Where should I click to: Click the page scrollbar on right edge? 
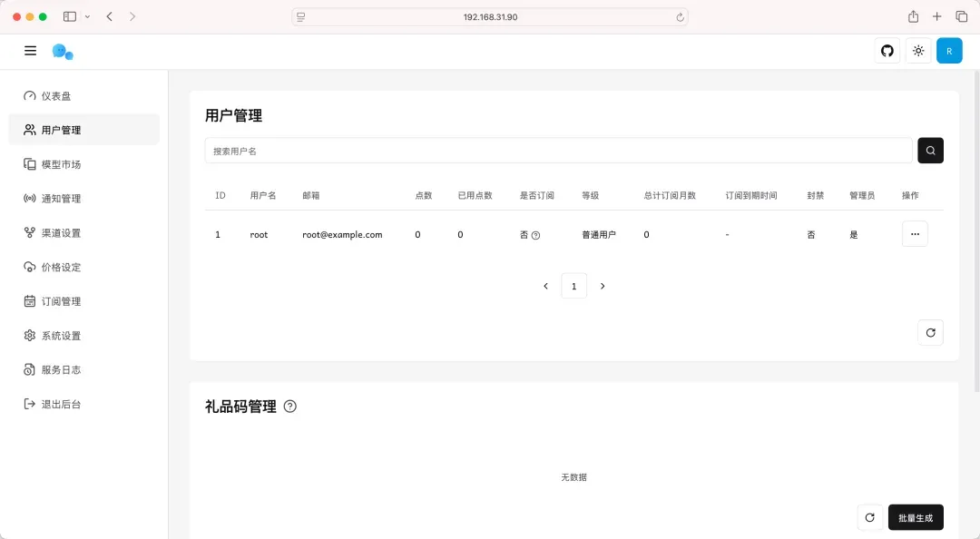(977, 231)
